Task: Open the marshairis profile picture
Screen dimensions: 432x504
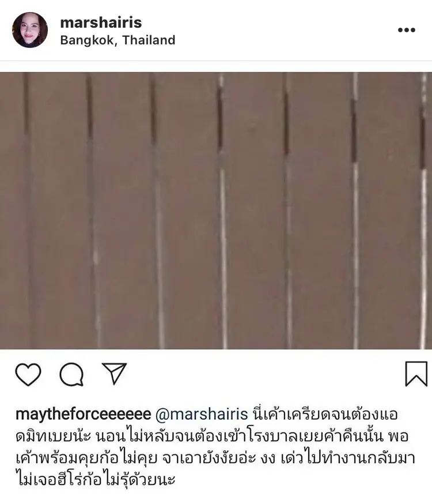Action: (30, 30)
